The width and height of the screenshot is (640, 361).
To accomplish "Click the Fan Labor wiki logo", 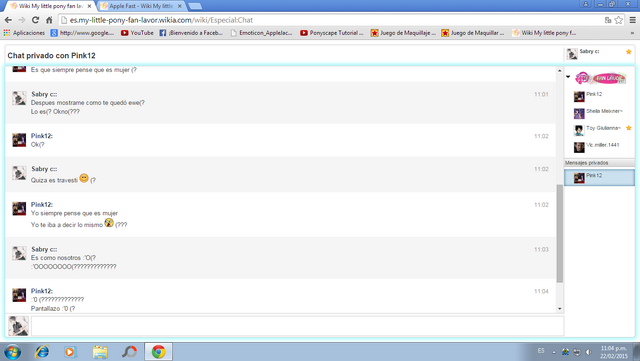I will (600, 78).
